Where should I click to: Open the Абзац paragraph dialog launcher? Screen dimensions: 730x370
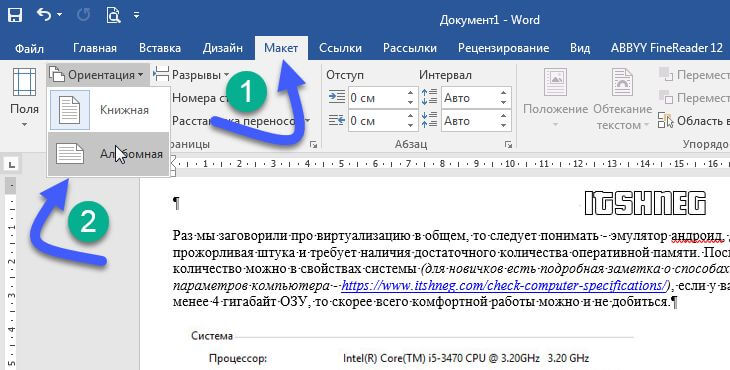tap(508, 145)
